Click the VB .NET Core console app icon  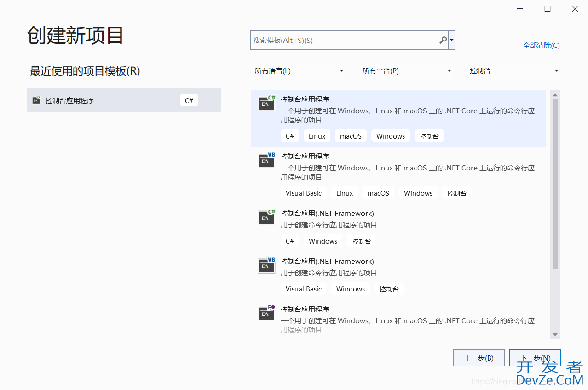267,160
